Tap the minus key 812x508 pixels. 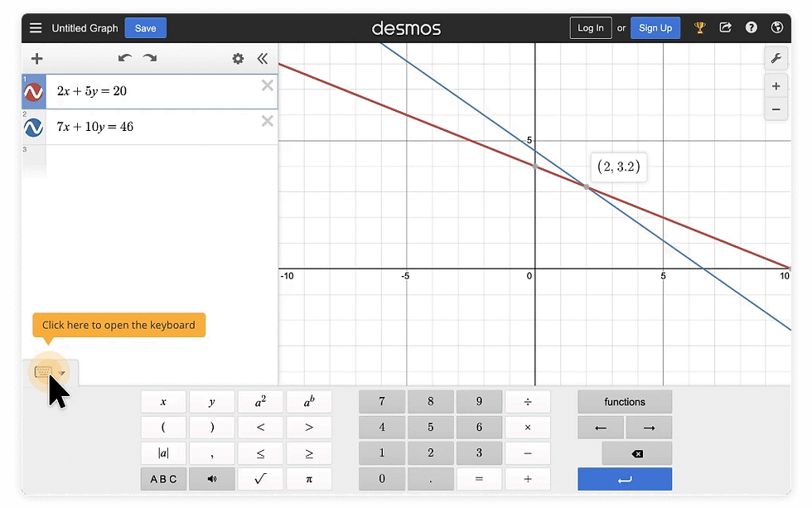[528, 453]
